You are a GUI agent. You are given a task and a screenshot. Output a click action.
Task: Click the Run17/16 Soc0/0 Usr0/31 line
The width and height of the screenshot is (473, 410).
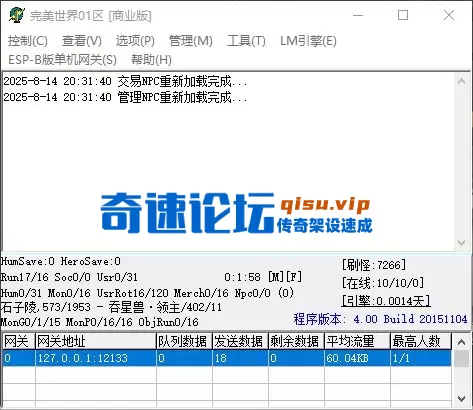(x=69, y=277)
